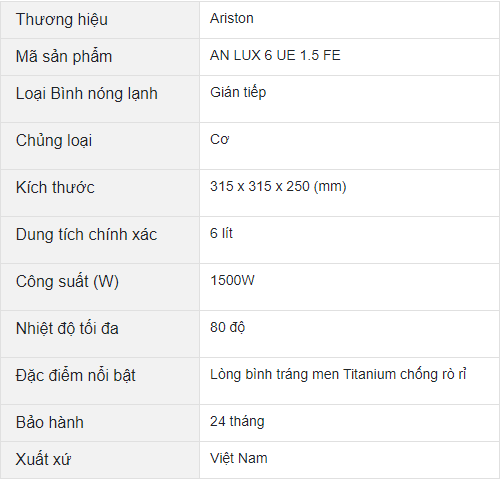The width and height of the screenshot is (500, 480).
Task: Click the 'Mã sản phẩm' label
Action: (64, 56)
